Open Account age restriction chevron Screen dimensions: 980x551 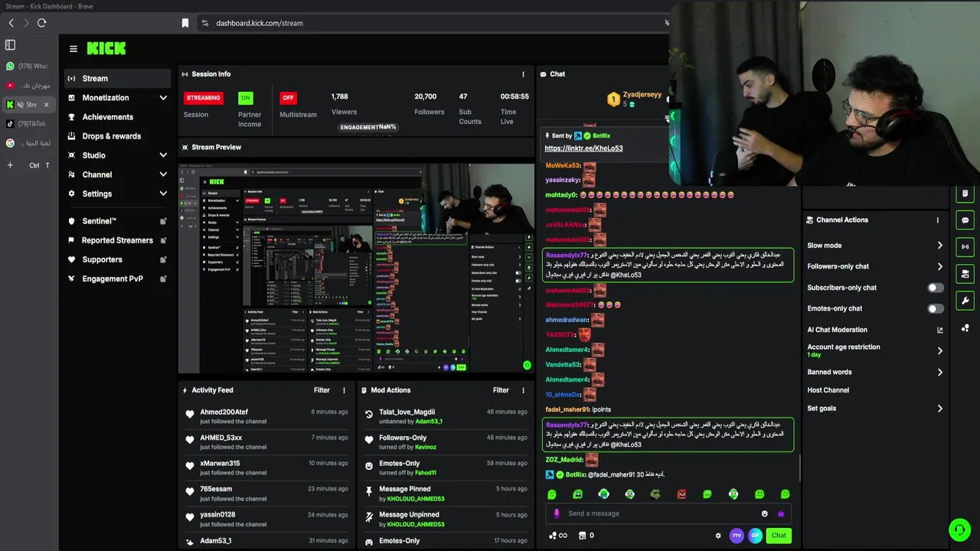940,350
